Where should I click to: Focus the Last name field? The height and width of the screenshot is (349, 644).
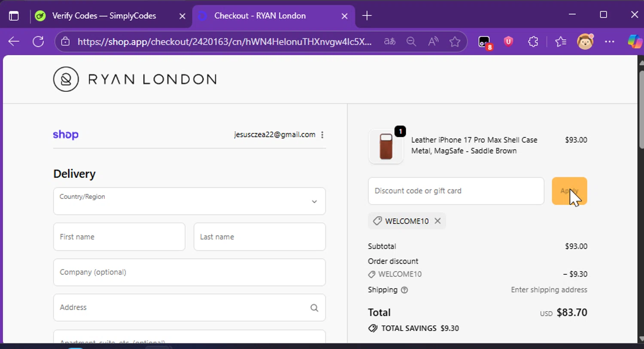pyautogui.click(x=260, y=237)
